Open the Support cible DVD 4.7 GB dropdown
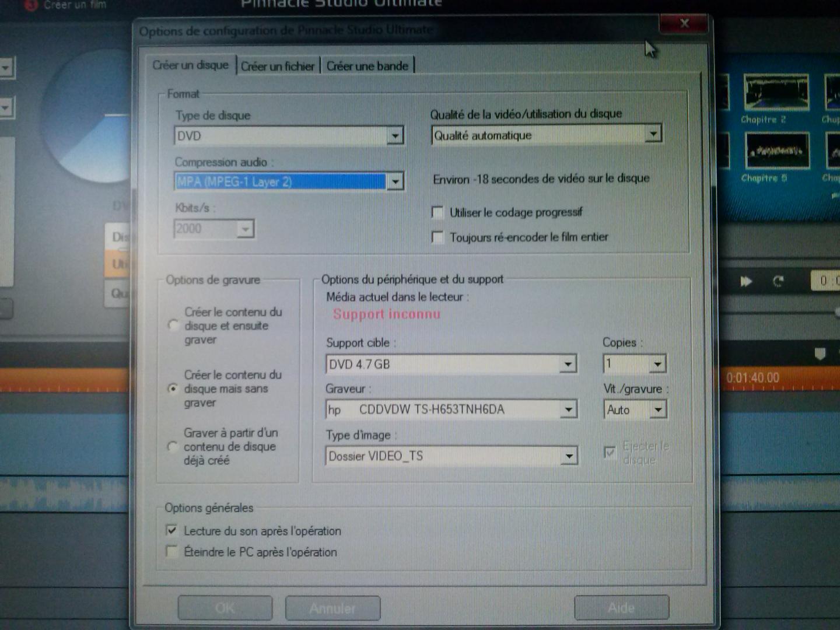 [452, 364]
